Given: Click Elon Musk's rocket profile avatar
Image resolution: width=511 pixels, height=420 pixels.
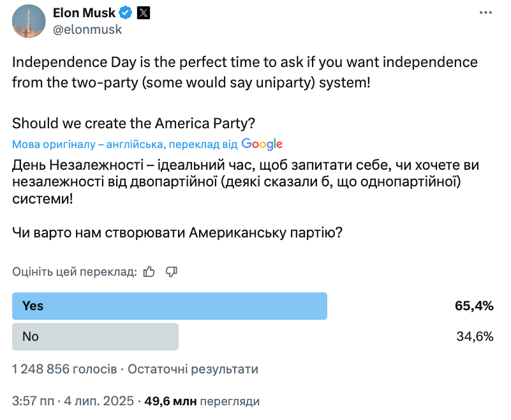Looking at the screenshot, I should pos(29,21).
